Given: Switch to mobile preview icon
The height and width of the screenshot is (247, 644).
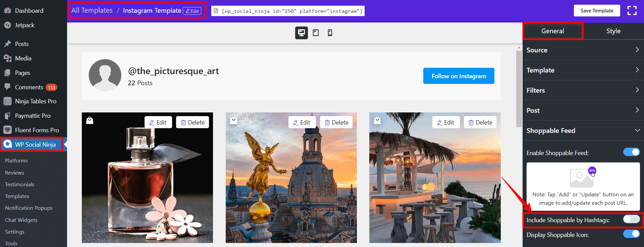Looking at the screenshot, I should 330,33.
